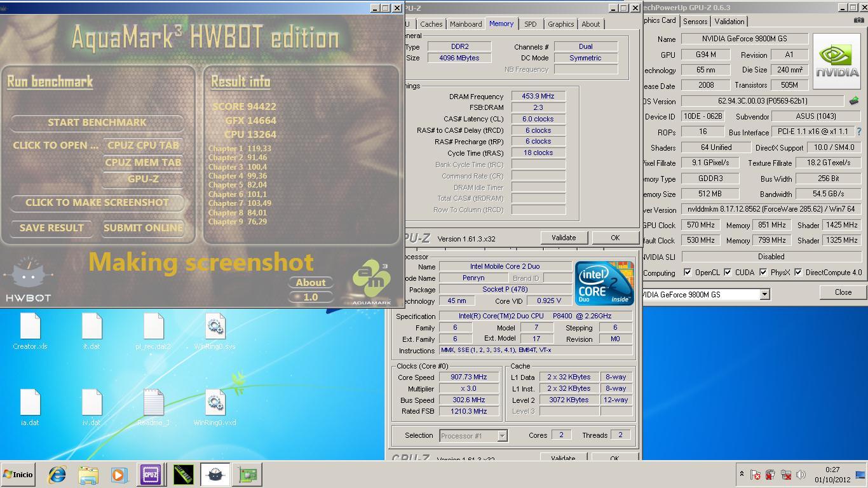
Task: Open the GPU-Z Validation tab
Action: point(729,21)
